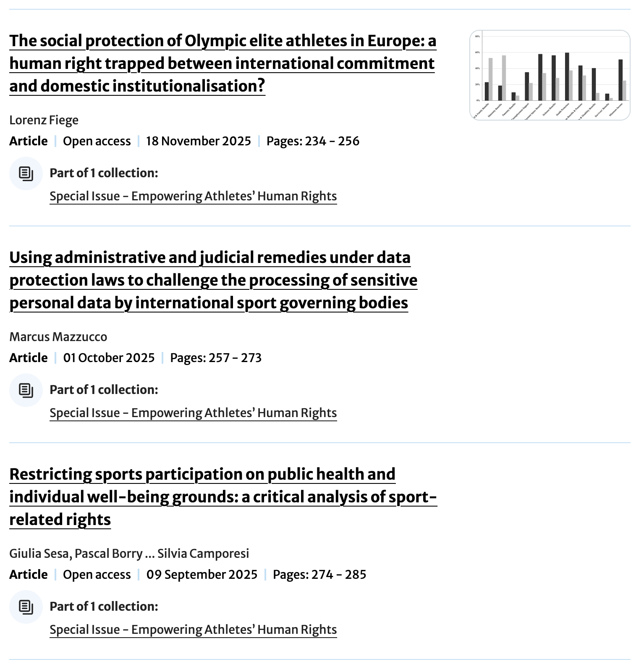The image size is (644, 667).
Task: Click collection icon under Olympic elite athletes article
Action: [x=26, y=173]
